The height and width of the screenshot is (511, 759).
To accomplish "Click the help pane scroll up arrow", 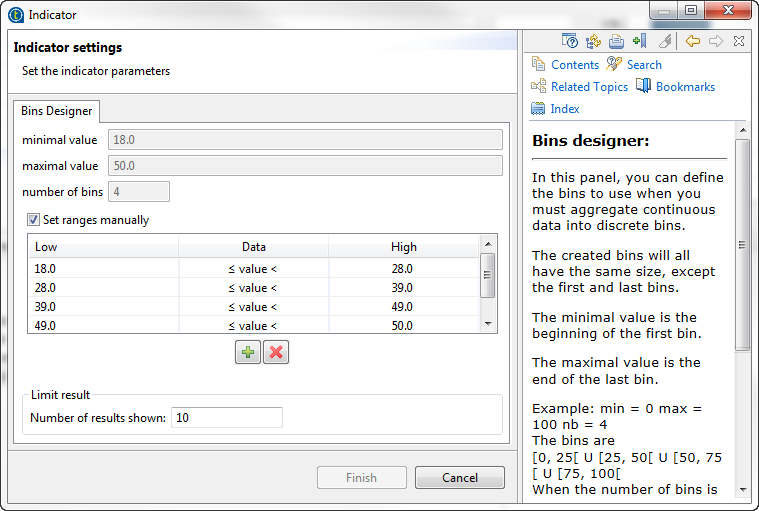I will click(x=743, y=130).
